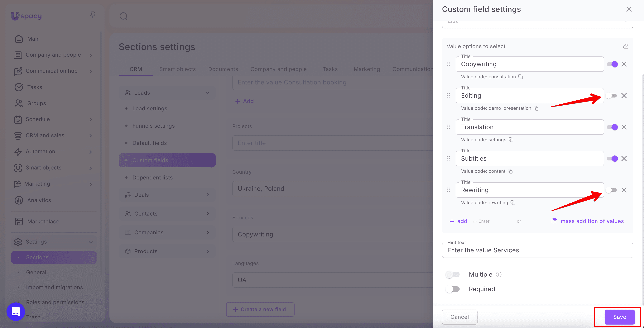Screen dimensions: 644x328
Task: Open Company and people tab
Action: (x=278, y=69)
